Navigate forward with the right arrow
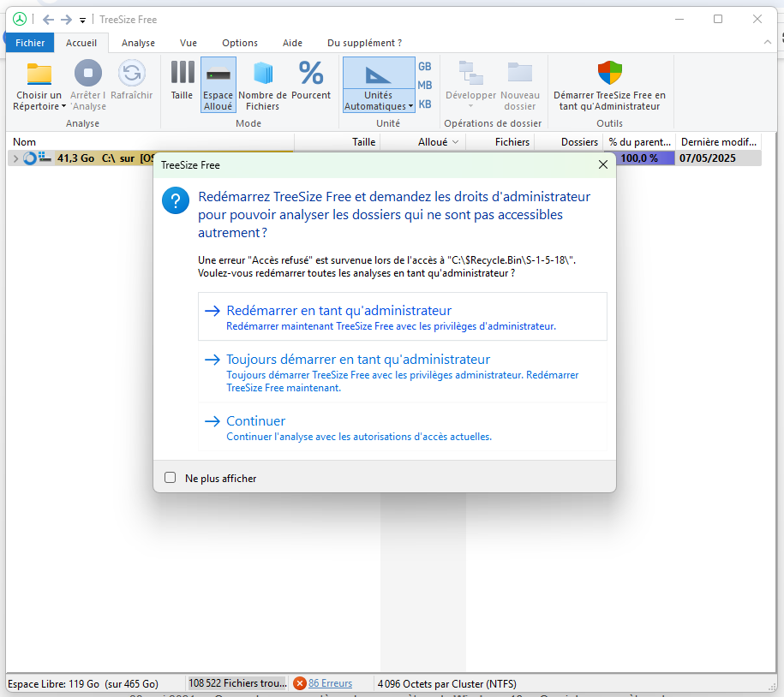Viewport: 784px width, 697px height. pyautogui.click(x=66, y=20)
